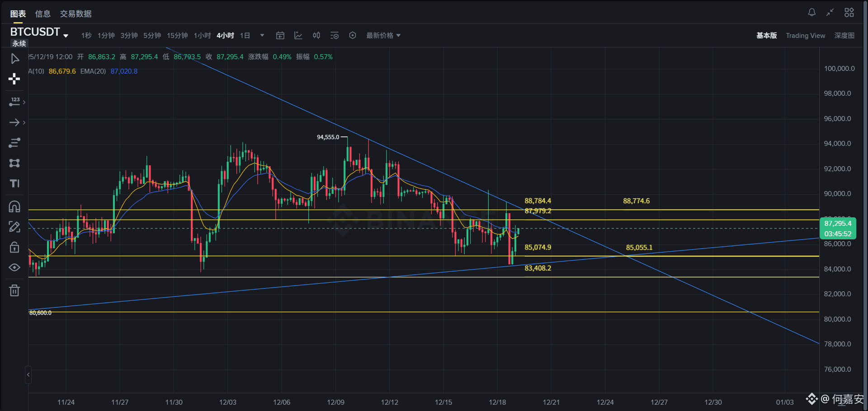Select the 5分钟 interval
The width and height of the screenshot is (868, 411).
point(152,35)
